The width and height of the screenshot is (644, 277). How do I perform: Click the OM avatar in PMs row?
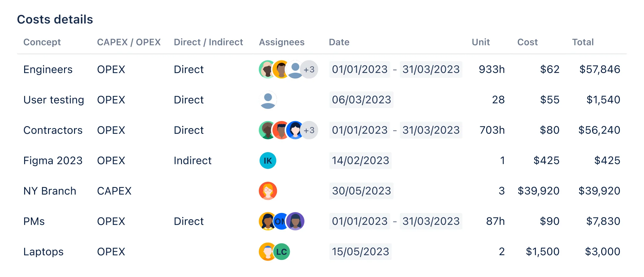[281, 221]
